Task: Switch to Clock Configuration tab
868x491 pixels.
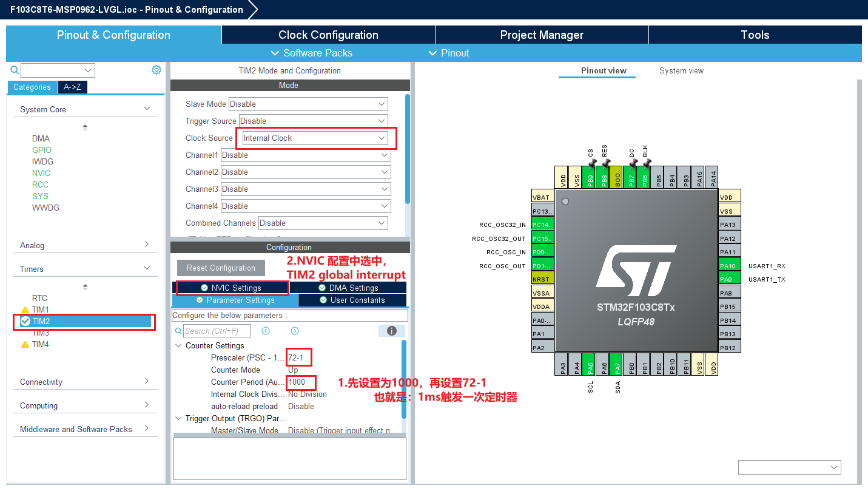Action: coord(328,35)
